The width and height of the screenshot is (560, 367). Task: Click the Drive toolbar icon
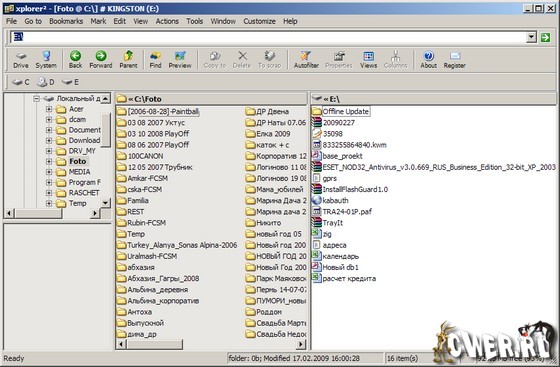click(21, 60)
